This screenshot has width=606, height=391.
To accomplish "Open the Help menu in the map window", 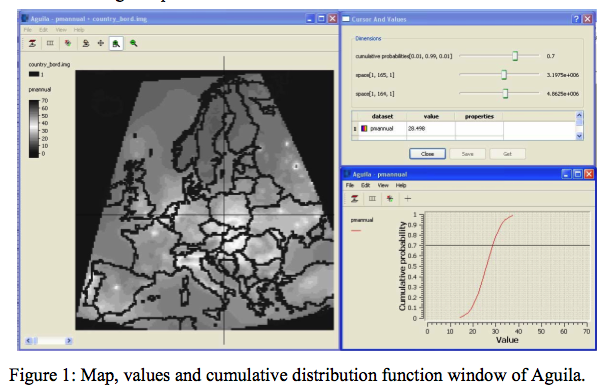I will point(79,30).
